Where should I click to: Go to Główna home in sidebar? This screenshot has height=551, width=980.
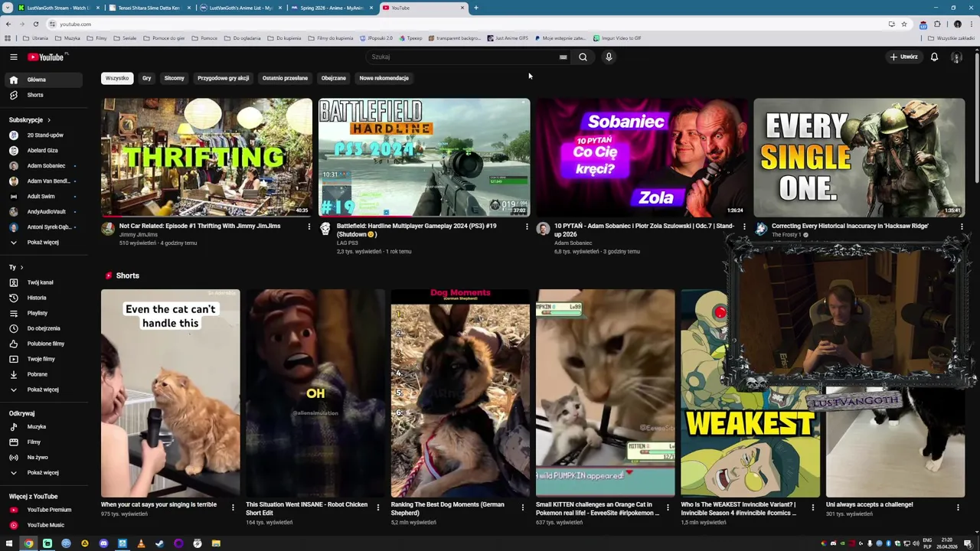click(44, 80)
